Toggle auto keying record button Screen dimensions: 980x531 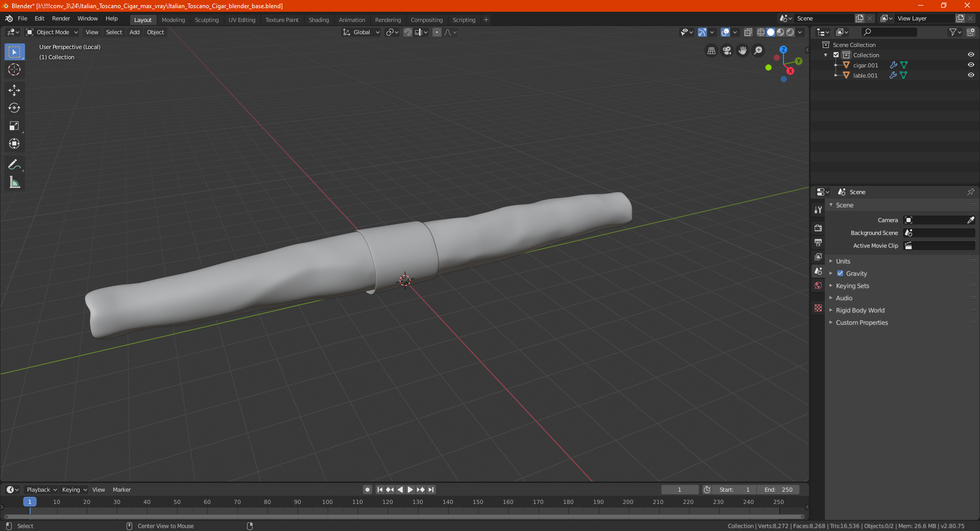(x=367, y=490)
